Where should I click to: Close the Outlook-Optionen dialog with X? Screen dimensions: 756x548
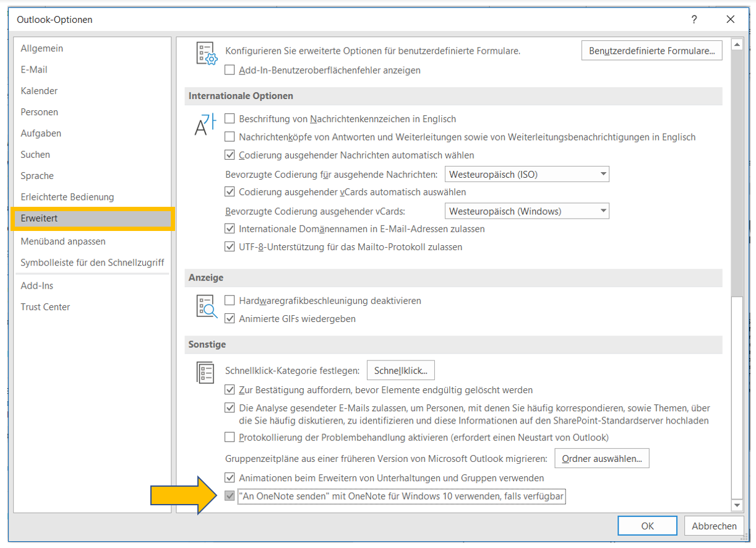(x=731, y=20)
